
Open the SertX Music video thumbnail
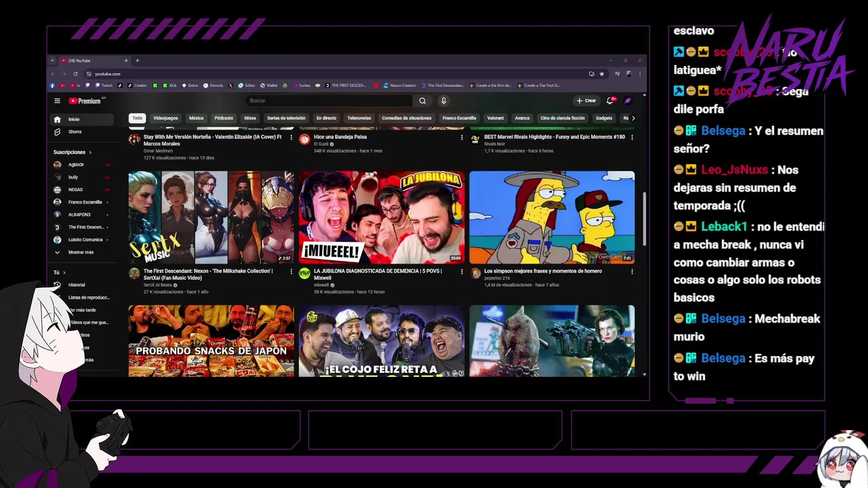pyautogui.click(x=212, y=218)
